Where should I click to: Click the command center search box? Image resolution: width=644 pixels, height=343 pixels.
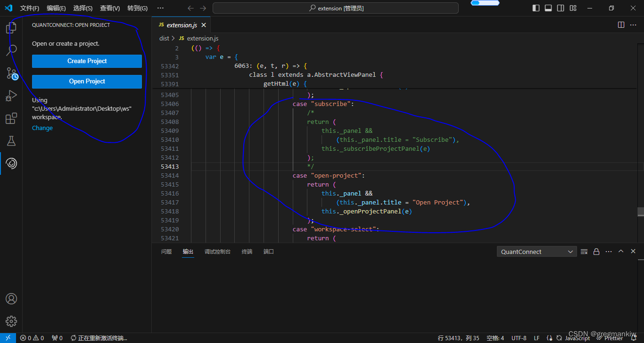(x=336, y=8)
